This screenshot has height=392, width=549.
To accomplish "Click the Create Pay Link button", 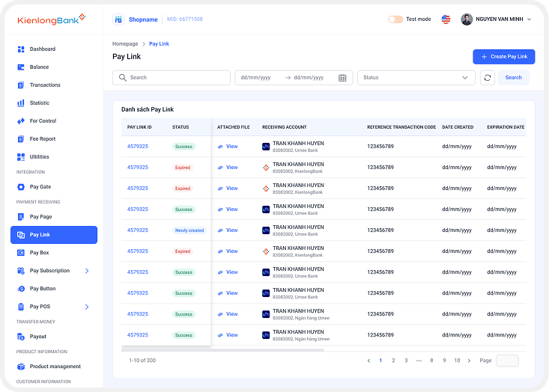I will 503,57.
